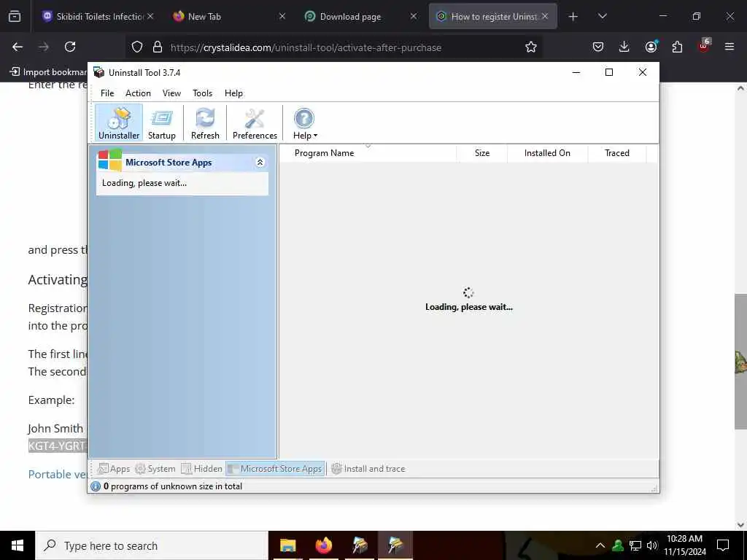Open the Firefox hamburger application menu

(729, 47)
